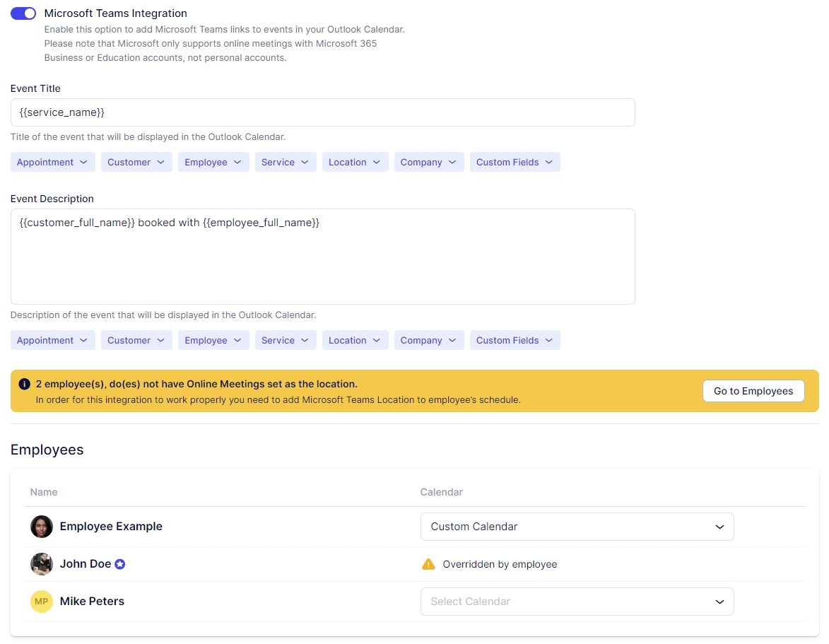Click the info icon in yellow warning banner

tap(25, 385)
